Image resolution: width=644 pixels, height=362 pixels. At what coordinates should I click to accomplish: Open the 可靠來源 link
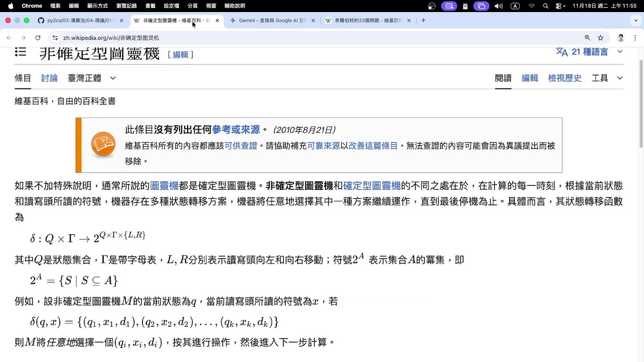pos(324,146)
